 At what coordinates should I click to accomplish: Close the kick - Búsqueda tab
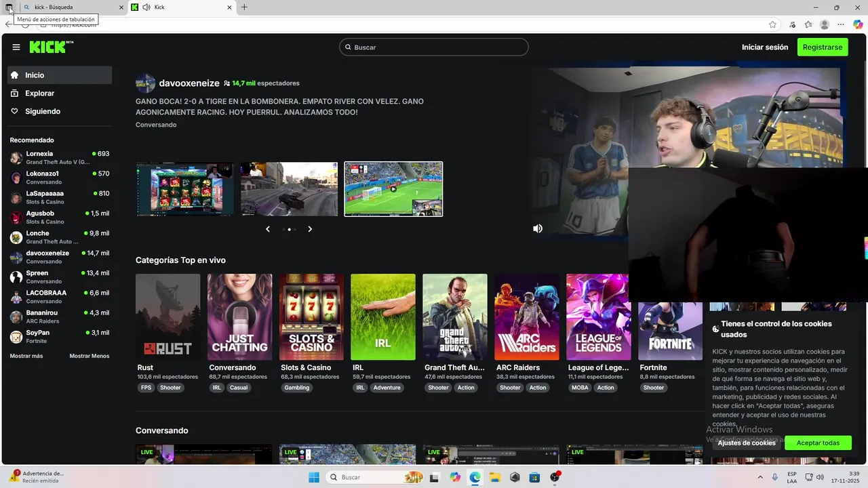[121, 7]
